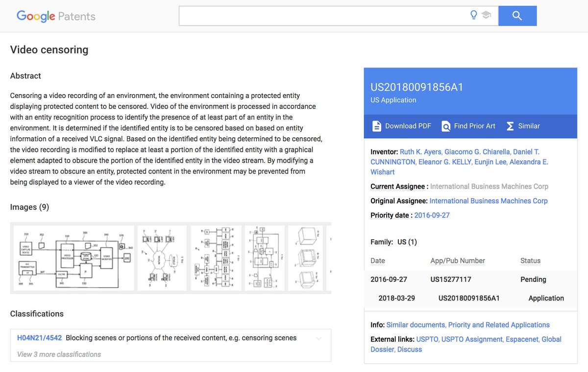
Task: Open the network diagram thumbnail
Action: [x=162, y=258]
